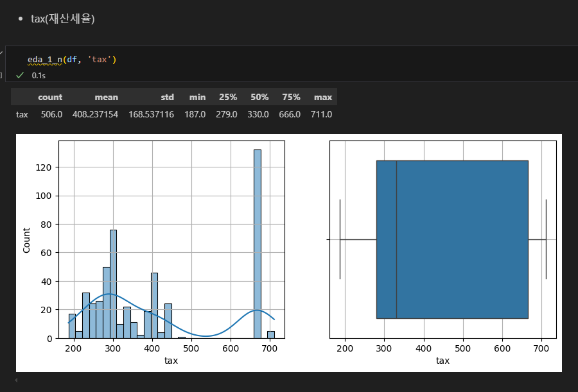Click the tax x-axis label under boxplot
The height and width of the screenshot is (392, 578).
point(442,361)
